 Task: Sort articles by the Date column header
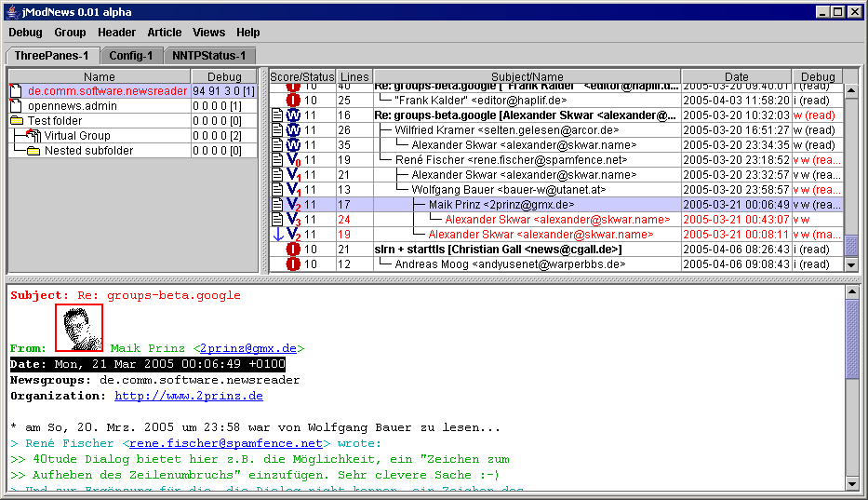[736, 77]
